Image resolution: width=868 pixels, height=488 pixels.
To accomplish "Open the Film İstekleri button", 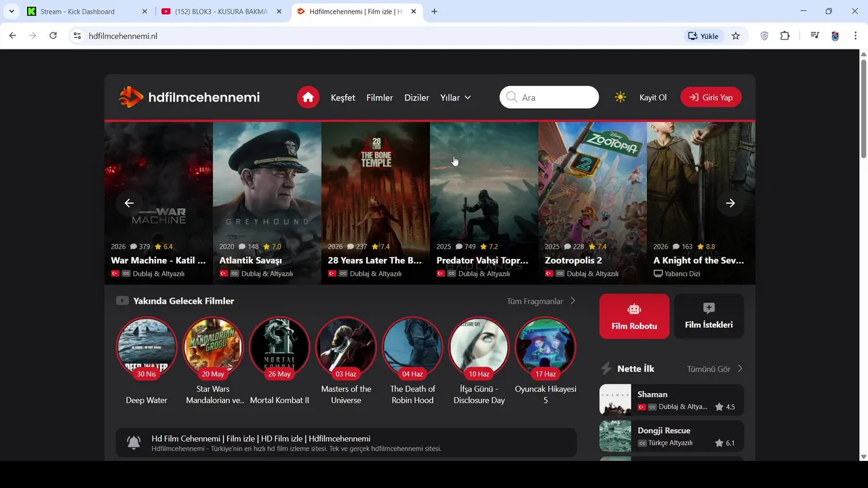I will tap(709, 317).
